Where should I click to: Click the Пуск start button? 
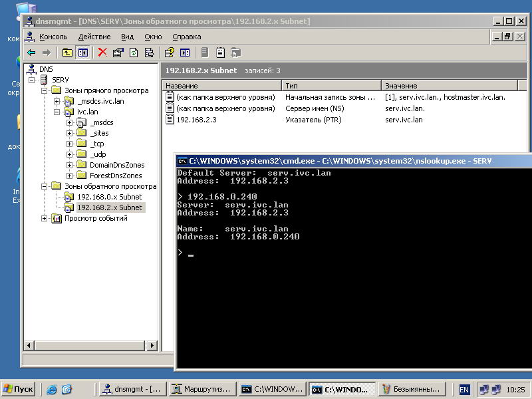(x=18, y=389)
